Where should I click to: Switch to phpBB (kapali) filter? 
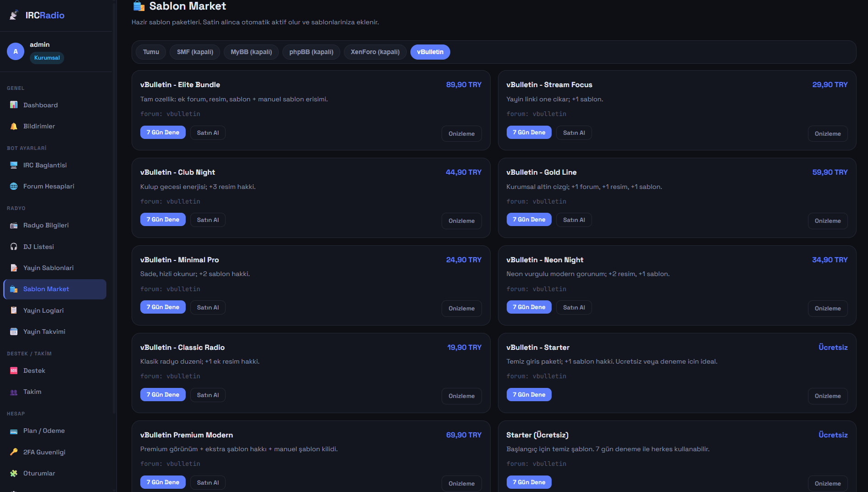coord(311,52)
